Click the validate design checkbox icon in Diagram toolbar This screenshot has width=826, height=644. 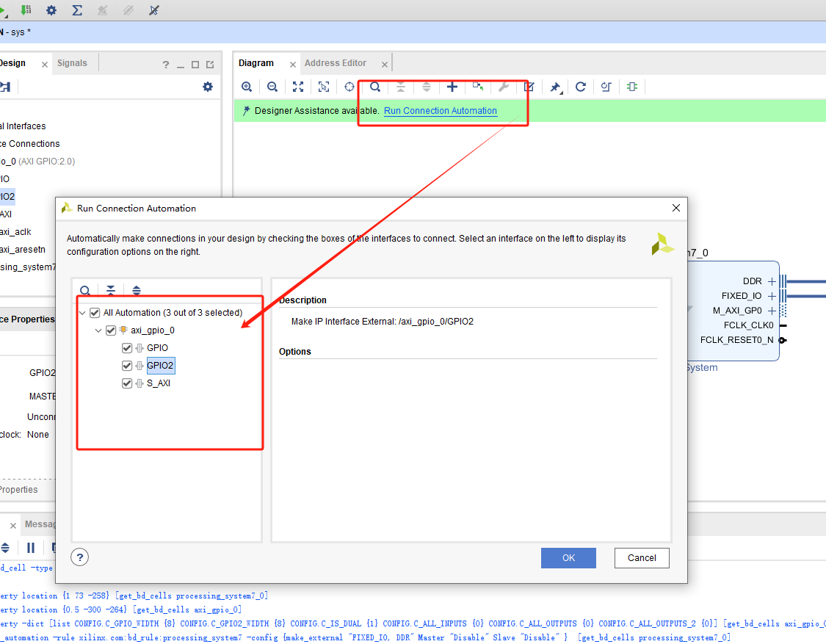coord(529,87)
